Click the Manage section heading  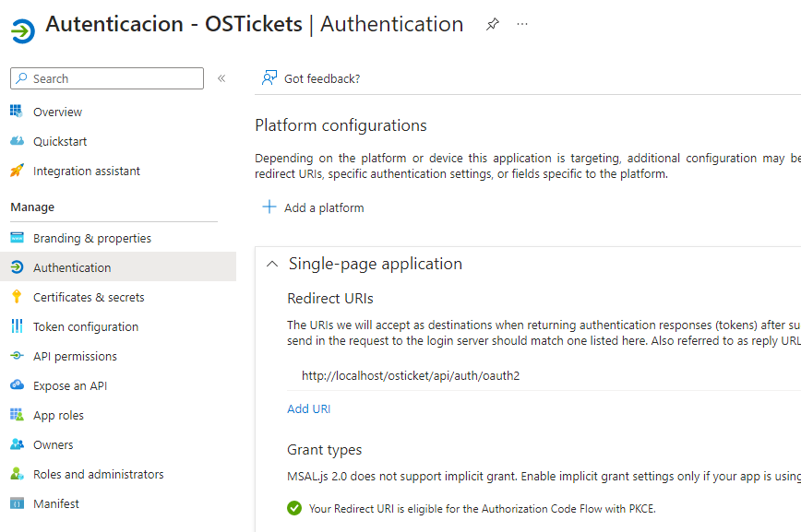pyautogui.click(x=32, y=207)
